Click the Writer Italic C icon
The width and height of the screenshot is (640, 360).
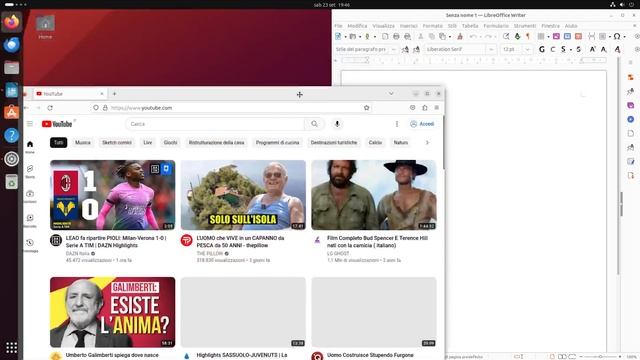pos(553,49)
